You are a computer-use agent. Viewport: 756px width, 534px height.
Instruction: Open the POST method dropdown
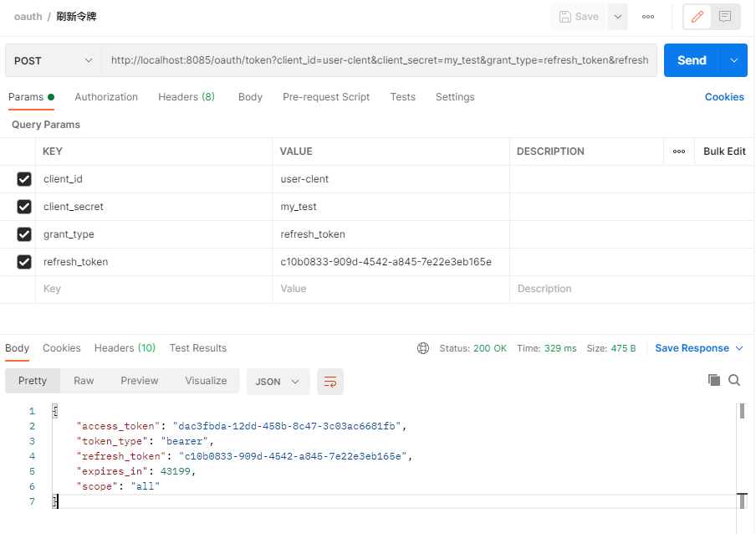(x=53, y=60)
